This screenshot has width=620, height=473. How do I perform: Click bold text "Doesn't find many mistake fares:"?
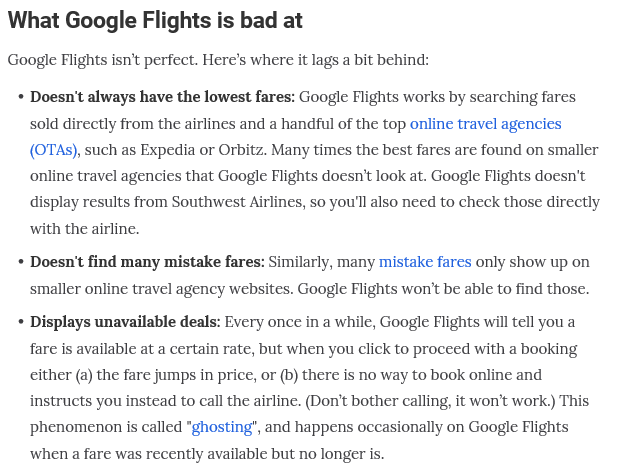coord(147,262)
